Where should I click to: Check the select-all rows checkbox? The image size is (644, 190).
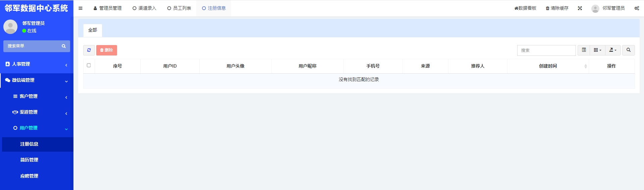(89, 66)
